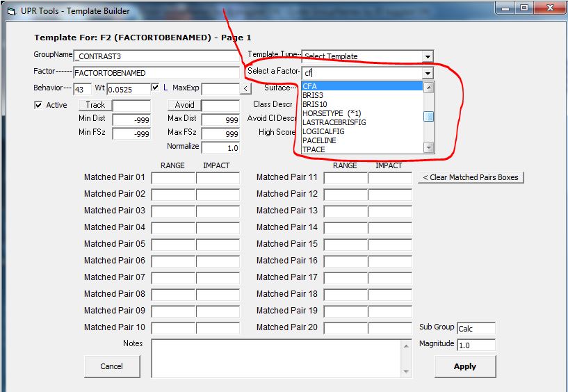The image size is (568, 392).
Task: Click Matched Pair 11 RANGE box
Action: pos(346,178)
